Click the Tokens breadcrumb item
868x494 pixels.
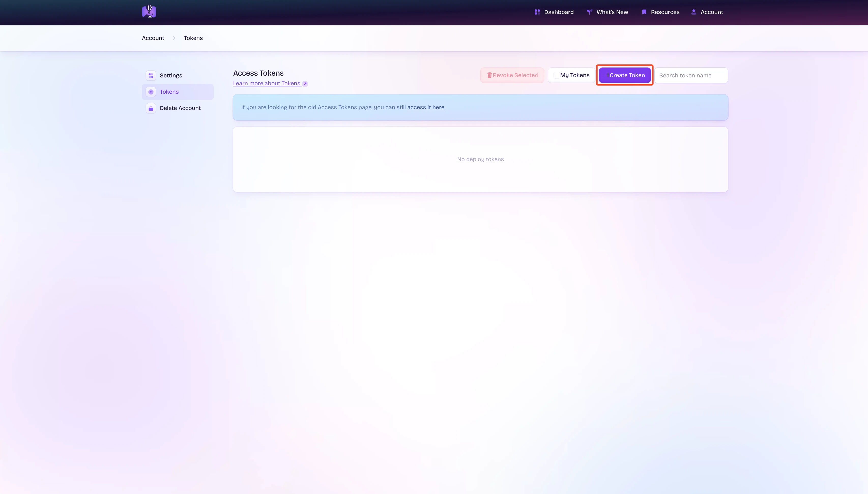click(193, 38)
